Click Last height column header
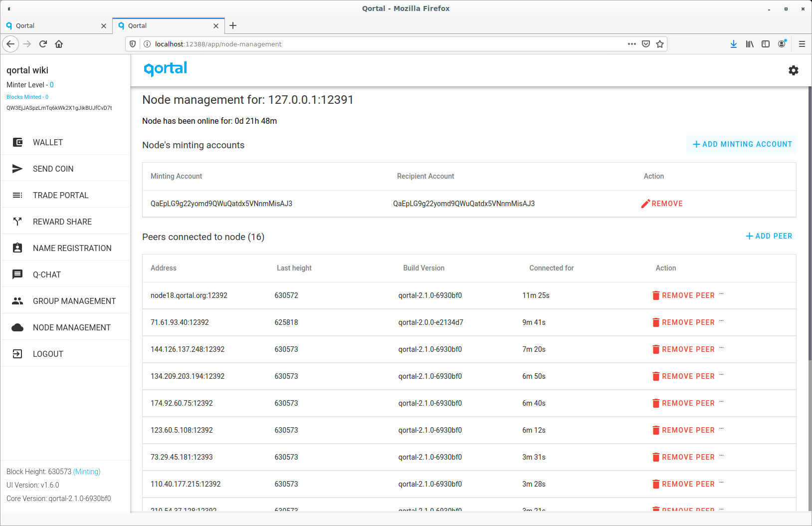812x526 pixels. click(294, 268)
